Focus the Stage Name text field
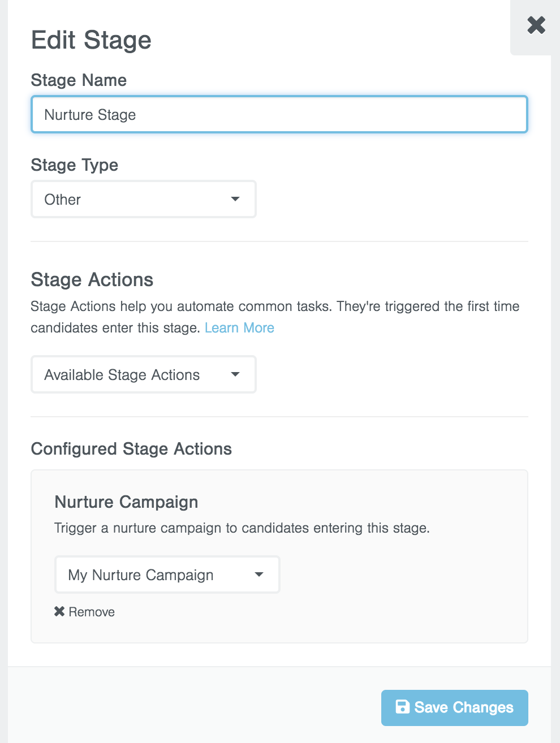The image size is (560, 743). (x=279, y=115)
